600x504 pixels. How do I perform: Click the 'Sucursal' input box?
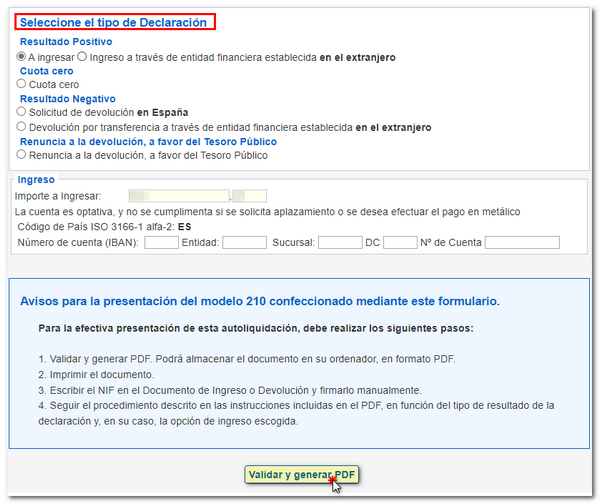click(340, 242)
